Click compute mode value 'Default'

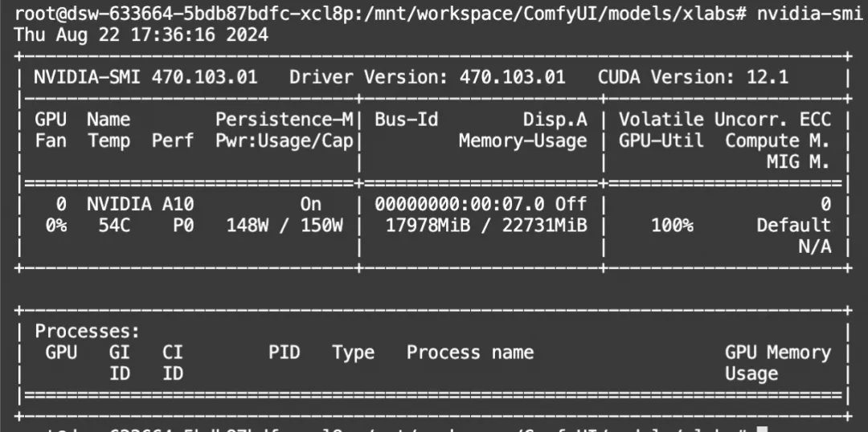click(794, 226)
